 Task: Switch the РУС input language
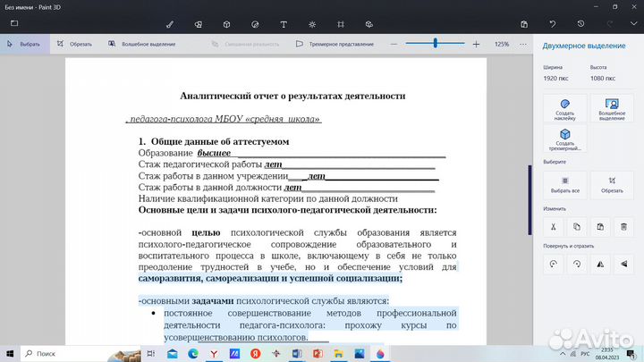click(x=585, y=354)
